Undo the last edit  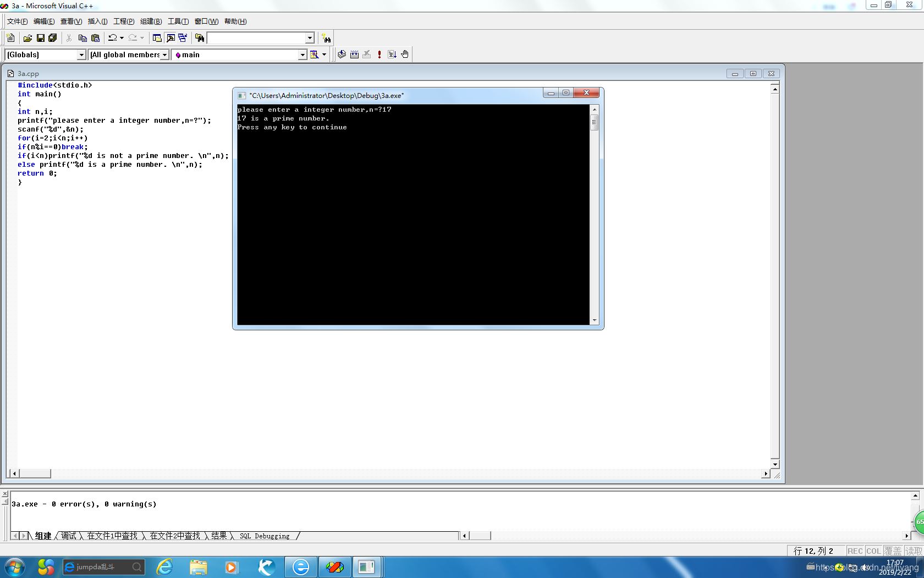coord(113,38)
